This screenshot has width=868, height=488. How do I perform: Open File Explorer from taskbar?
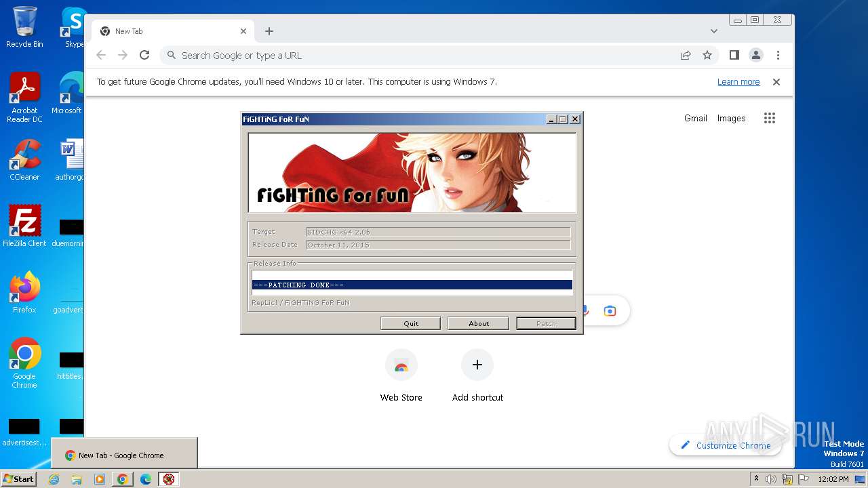77,479
